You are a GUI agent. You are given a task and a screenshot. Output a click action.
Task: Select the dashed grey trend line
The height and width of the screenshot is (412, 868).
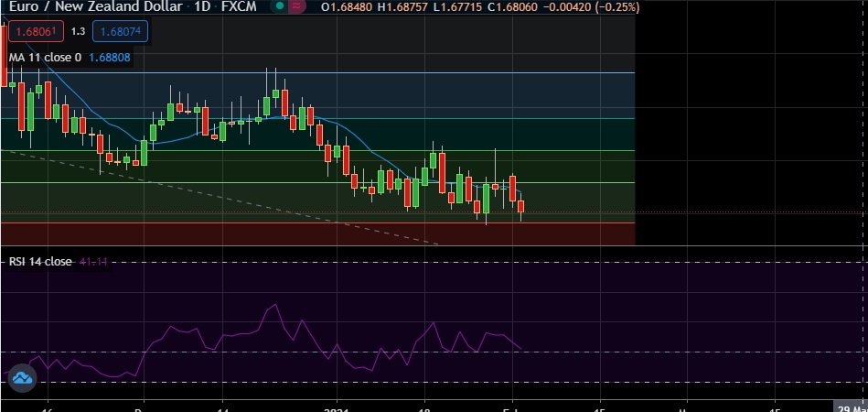click(221, 197)
